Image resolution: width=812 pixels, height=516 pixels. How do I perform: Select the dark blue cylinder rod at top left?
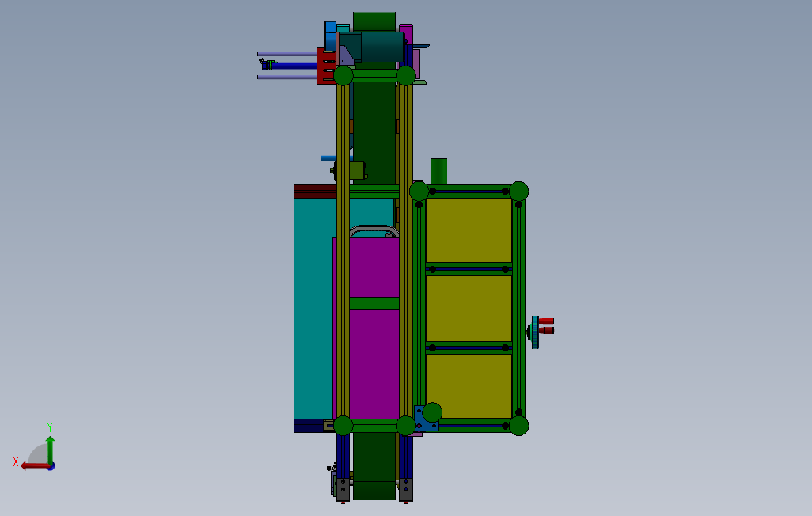tap(294, 66)
